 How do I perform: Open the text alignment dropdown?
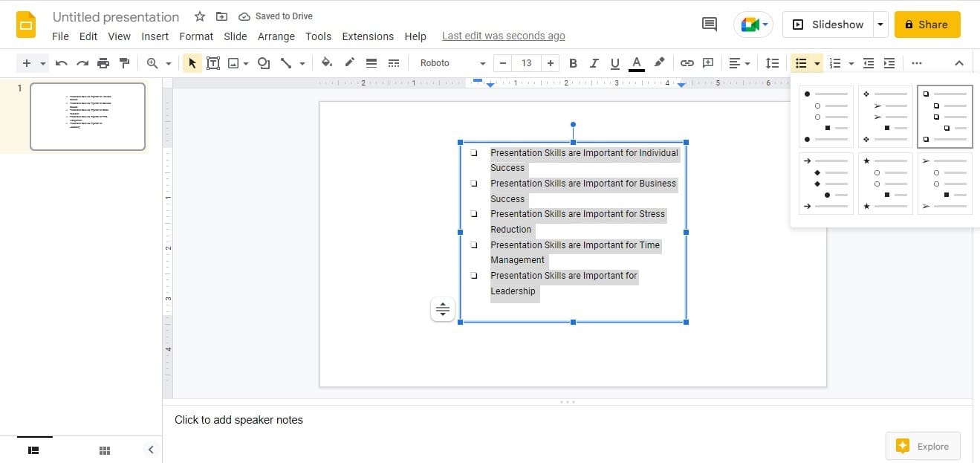tap(739, 63)
